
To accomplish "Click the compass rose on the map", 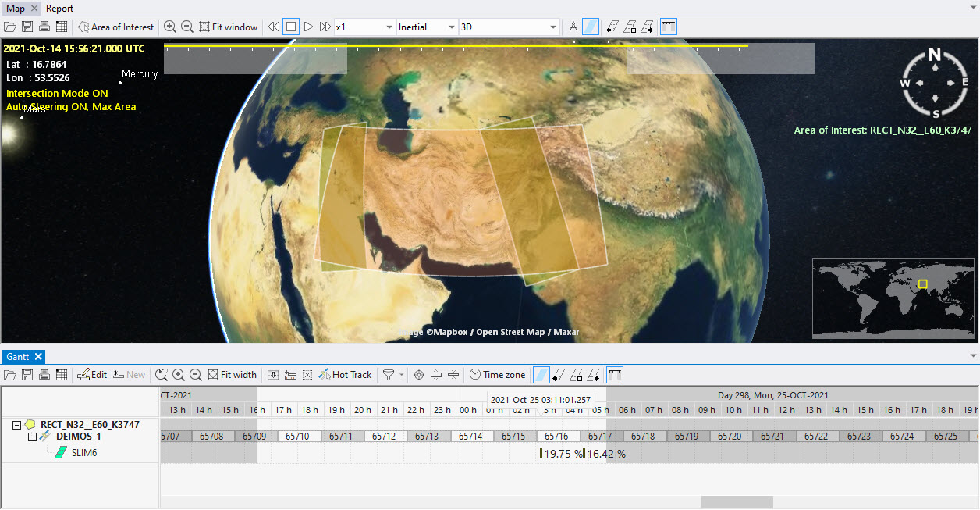I will coord(935,82).
